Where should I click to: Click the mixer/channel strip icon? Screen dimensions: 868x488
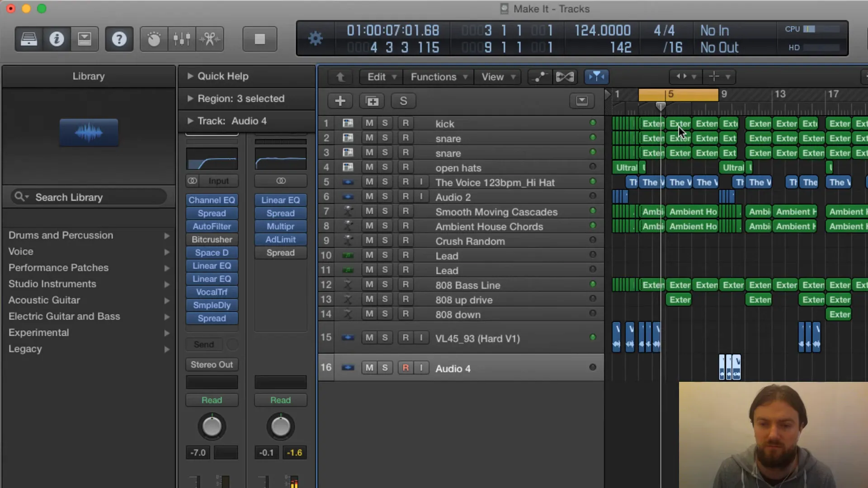pos(181,39)
